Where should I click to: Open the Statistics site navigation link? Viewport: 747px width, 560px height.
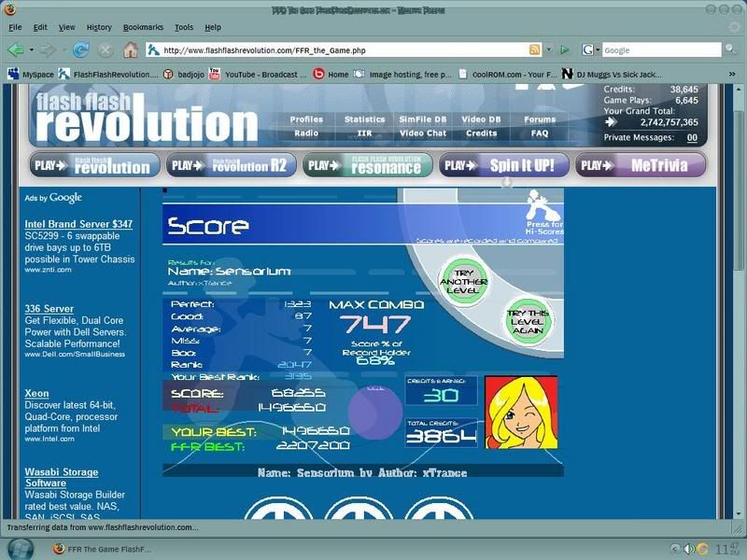pos(364,119)
